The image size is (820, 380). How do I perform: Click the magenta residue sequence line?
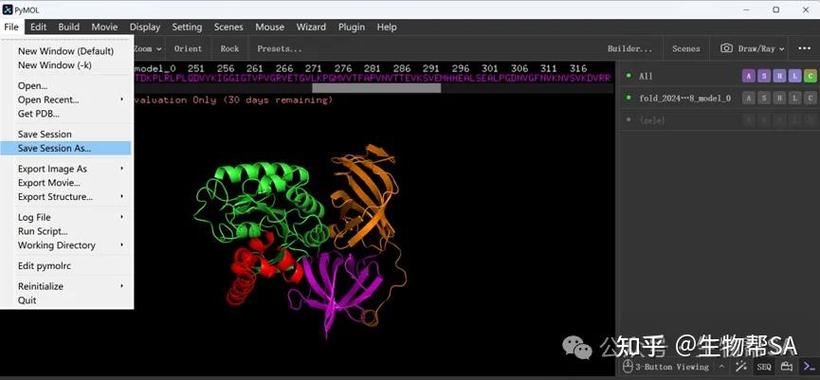pos(373,78)
